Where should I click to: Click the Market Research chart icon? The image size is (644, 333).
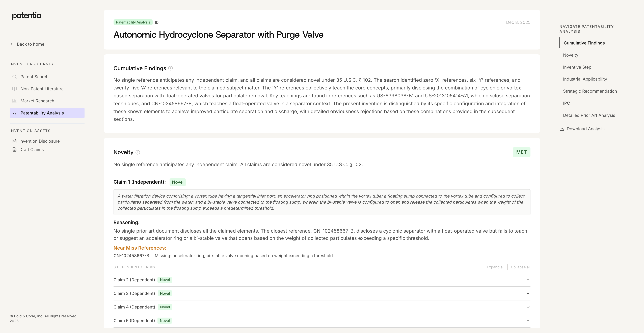(14, 101)
